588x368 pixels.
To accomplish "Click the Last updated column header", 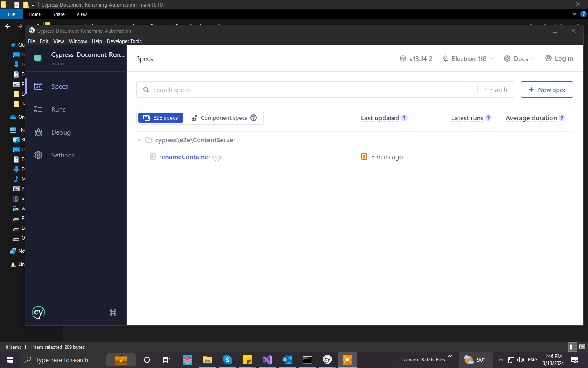I will [x=380, y=118].
